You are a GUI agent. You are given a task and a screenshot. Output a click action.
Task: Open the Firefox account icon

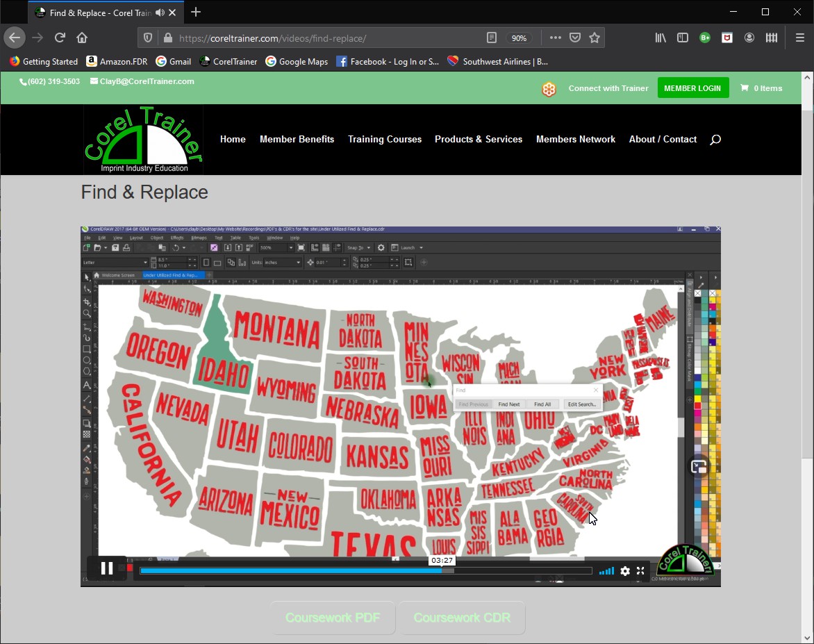point(749,38)
